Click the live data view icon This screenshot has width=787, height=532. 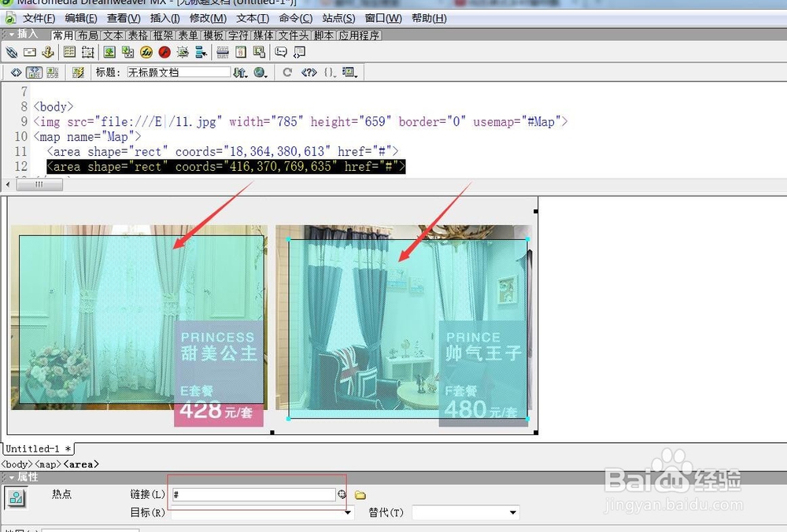(78, 72)
